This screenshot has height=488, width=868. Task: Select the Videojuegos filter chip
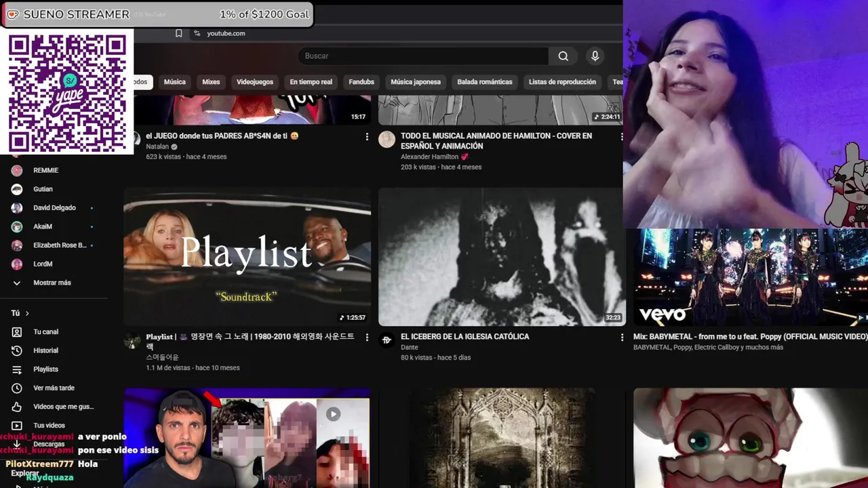[x=255, y=82]
